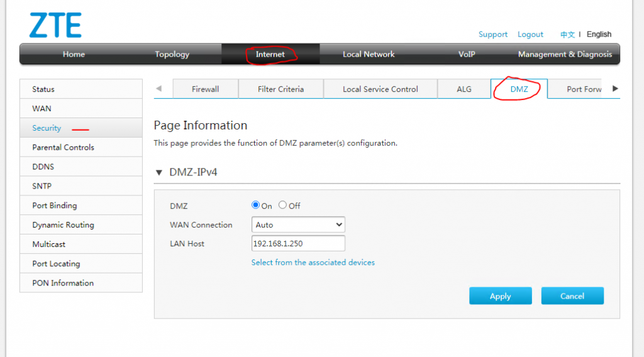Image resolution: width=644 pixels, height=357 pixels.
Task: Collapse the DMZ-IPv4 section
Action: click(x=159, y=172)
